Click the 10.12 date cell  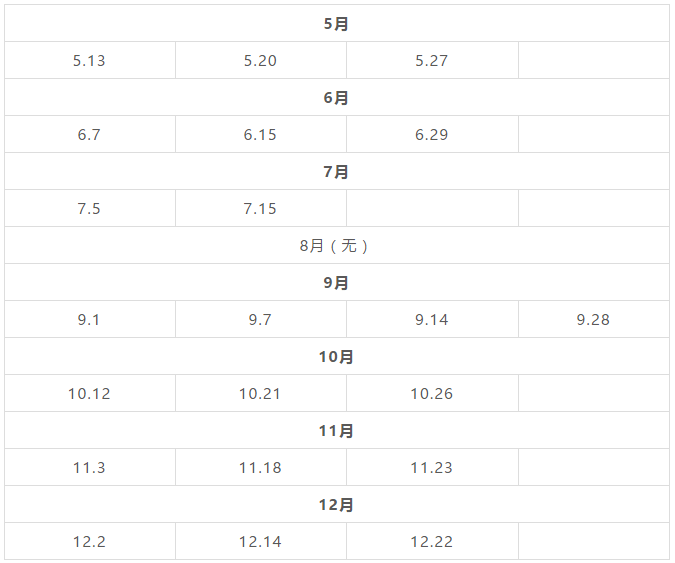pos(90,393)
